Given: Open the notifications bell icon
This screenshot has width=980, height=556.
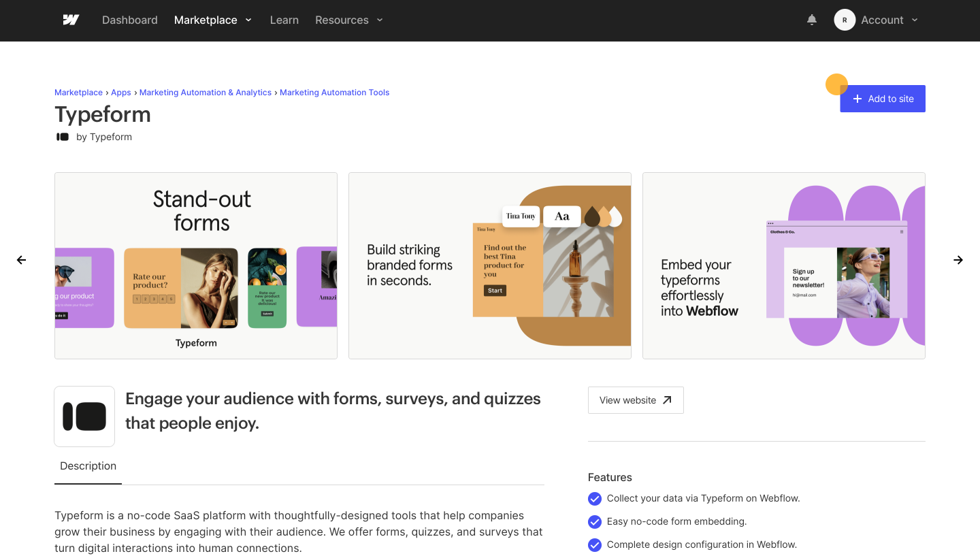Looking at the screenshot, I should click(812, 20).
